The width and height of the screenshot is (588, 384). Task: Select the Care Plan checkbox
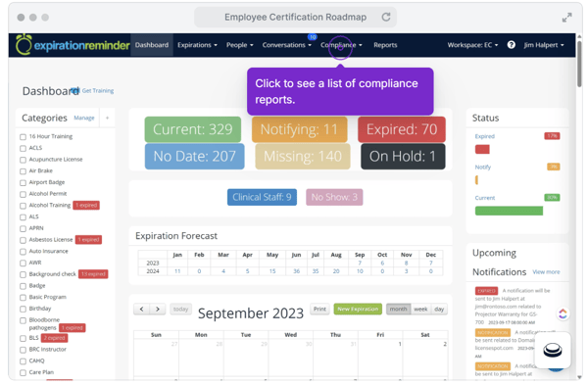(23, 373)
